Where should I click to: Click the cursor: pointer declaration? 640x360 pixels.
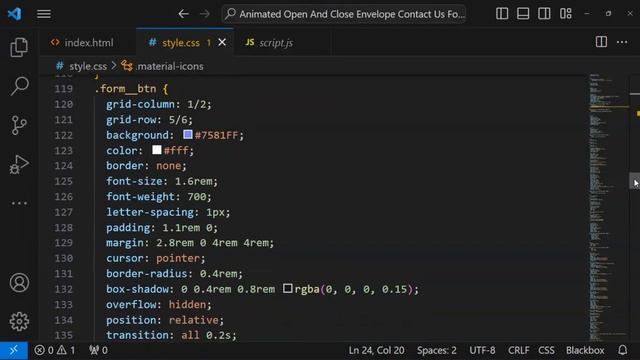156,258
